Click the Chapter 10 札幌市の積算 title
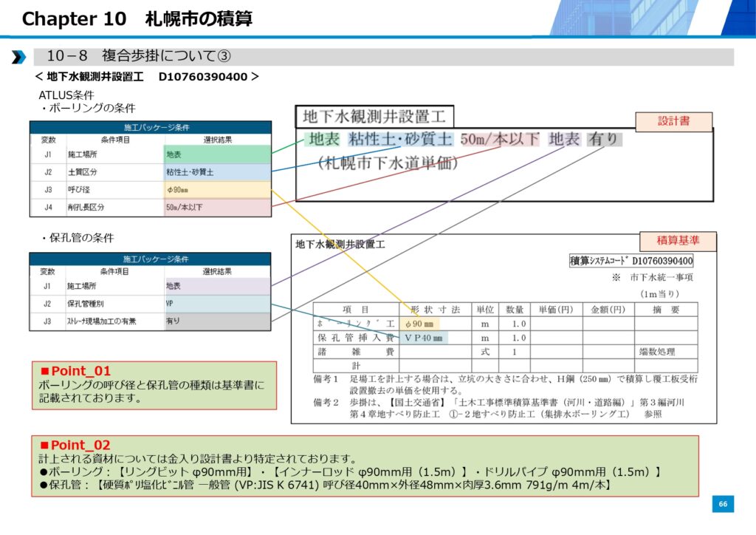 (x=137, y=18)
